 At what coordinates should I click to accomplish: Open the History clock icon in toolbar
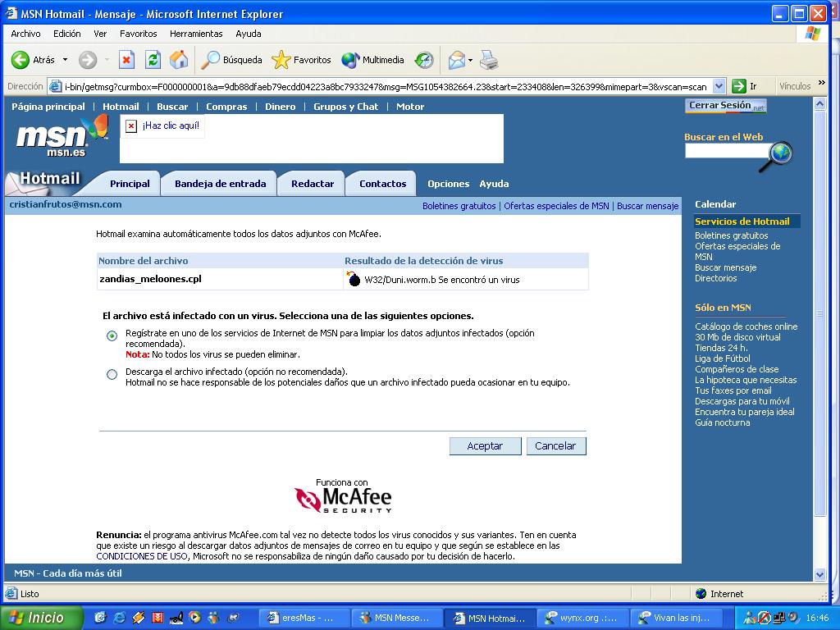[x=424, y=60]
